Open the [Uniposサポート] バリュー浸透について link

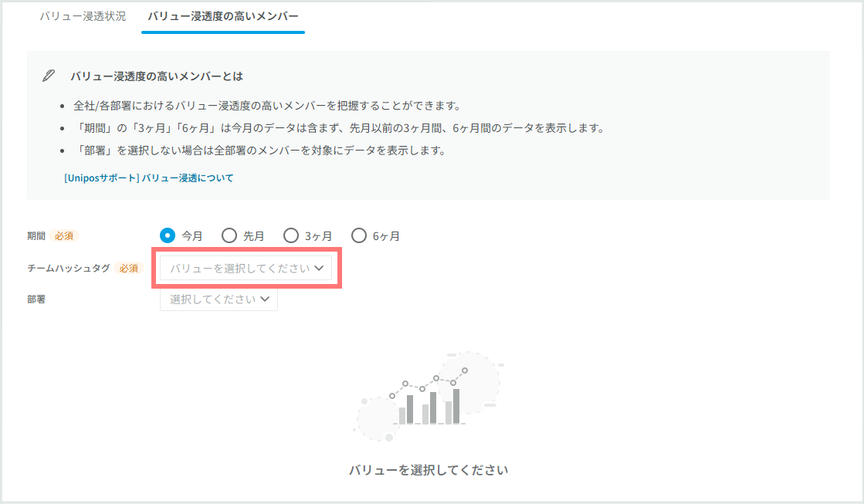(149, 178)
